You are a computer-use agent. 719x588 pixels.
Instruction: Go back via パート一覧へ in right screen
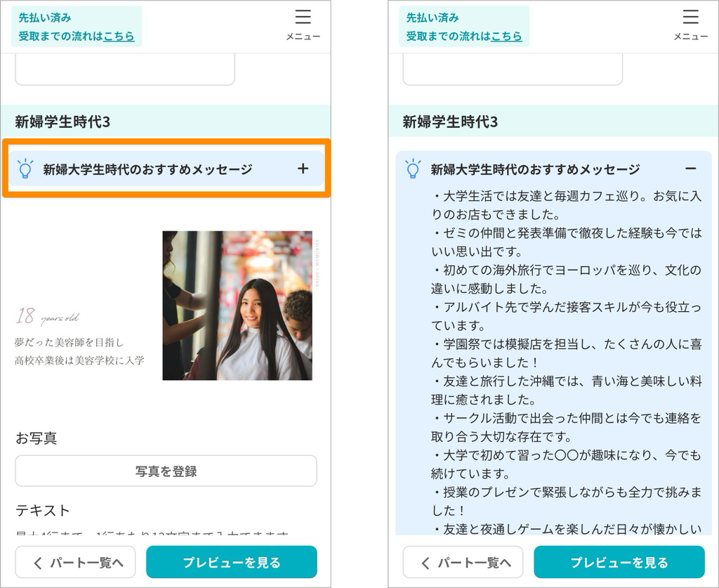463,562
